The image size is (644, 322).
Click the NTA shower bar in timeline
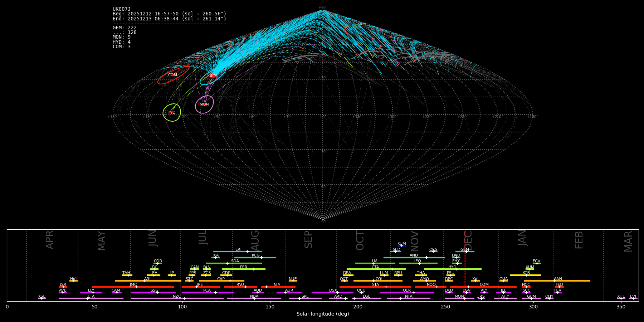tap(409, 298)
